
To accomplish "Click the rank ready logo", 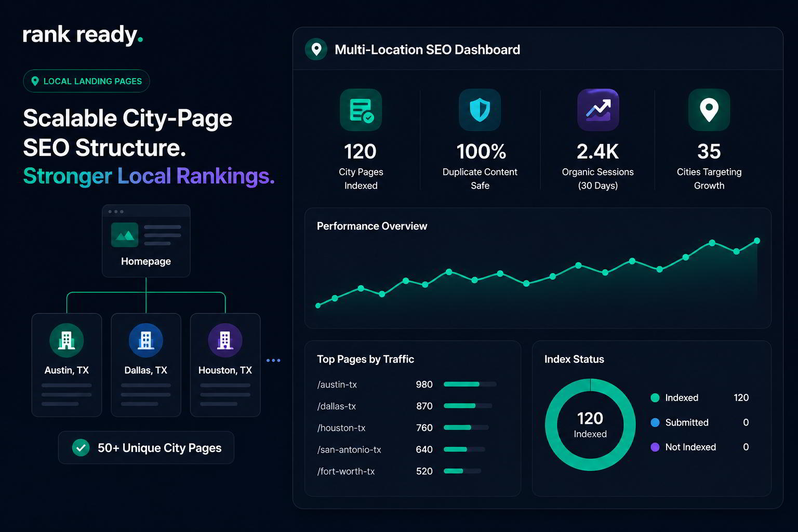I will 83,35.
